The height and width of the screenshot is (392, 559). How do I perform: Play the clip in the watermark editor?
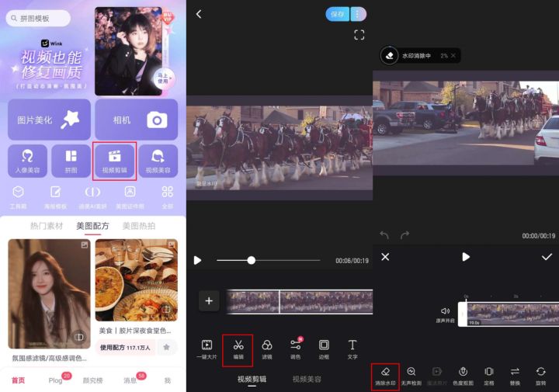pyautogui.click(x=466, y=257)
